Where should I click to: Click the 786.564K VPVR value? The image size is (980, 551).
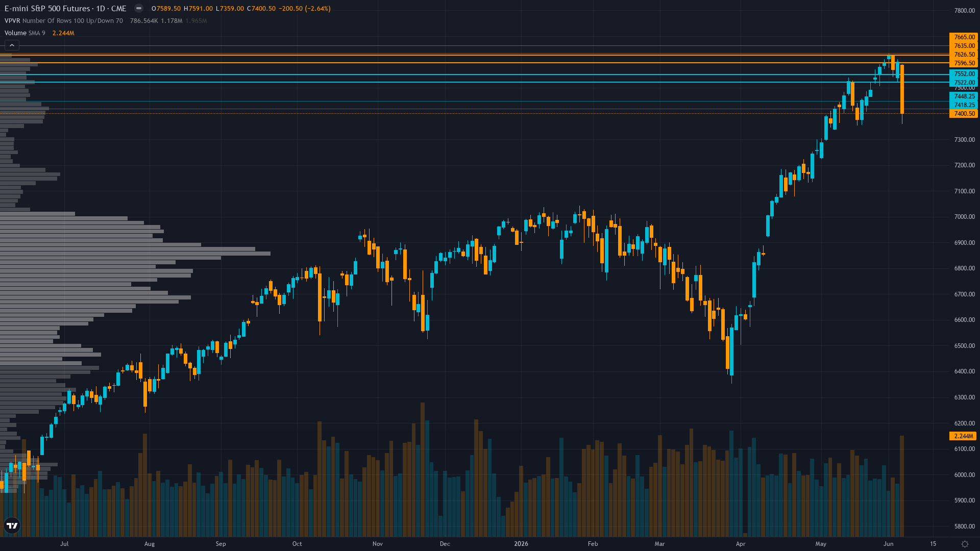[x=144, y=21]
